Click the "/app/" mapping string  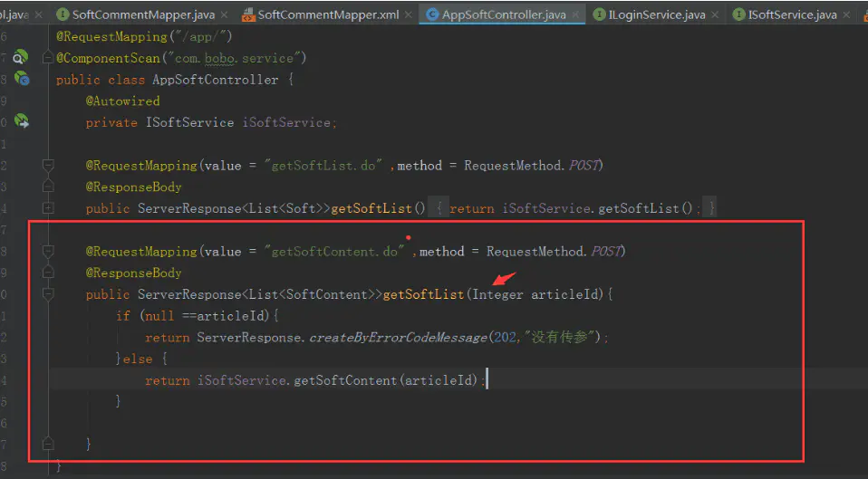point(200,36)
